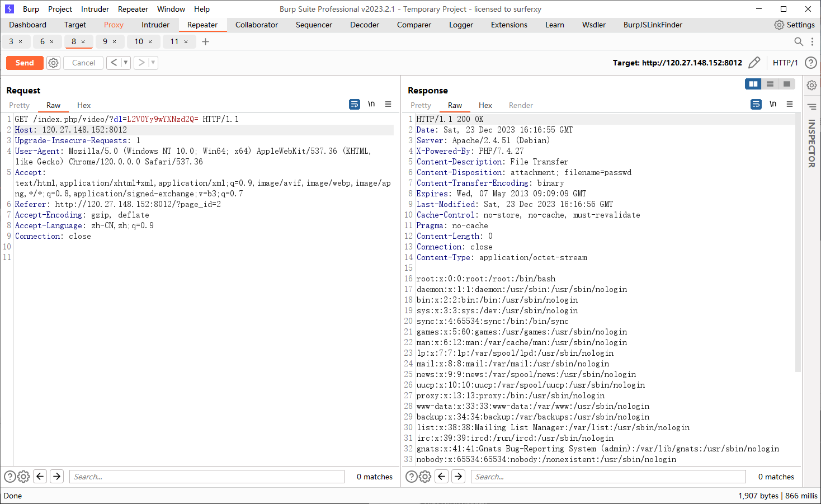Viewport: 821px width, 504px height.
Task: Open the Project menu
Action: point(60,9)
